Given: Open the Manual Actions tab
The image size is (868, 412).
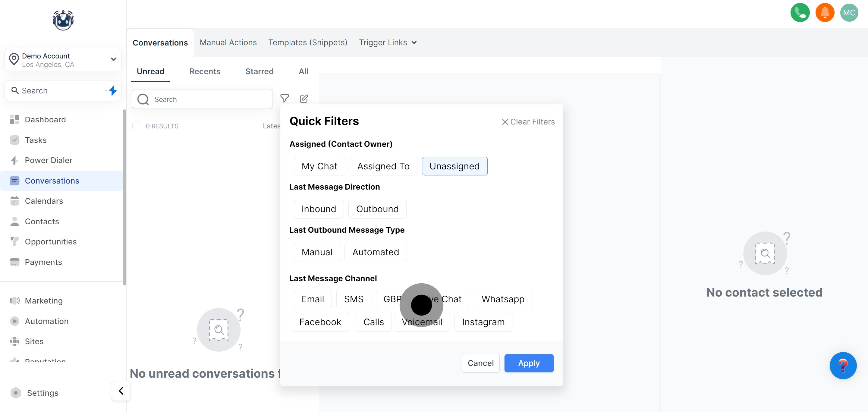Looking at the screenshot, I should tap(228, 42).
